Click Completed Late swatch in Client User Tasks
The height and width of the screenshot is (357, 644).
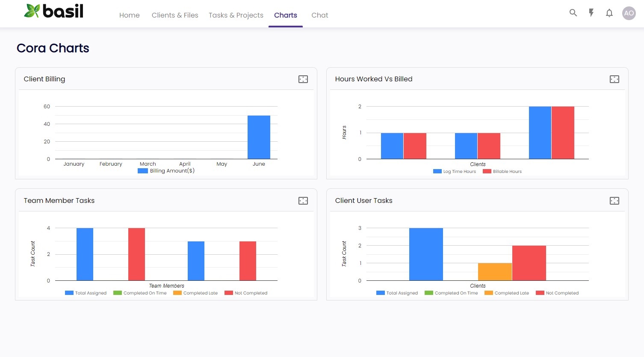pos(489,293)
